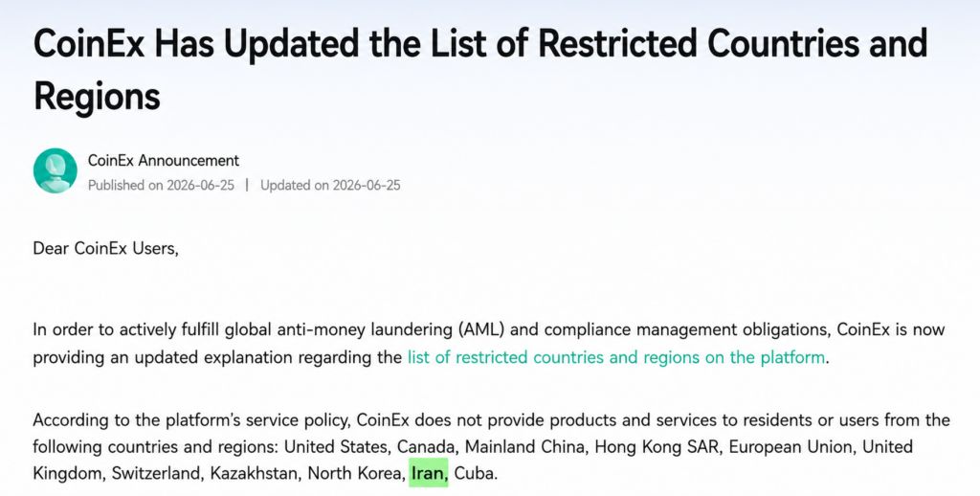This screenshot has width=980, height=496.
Task: Open the restricted countries and regions link
Action: [x=616, y=358]
